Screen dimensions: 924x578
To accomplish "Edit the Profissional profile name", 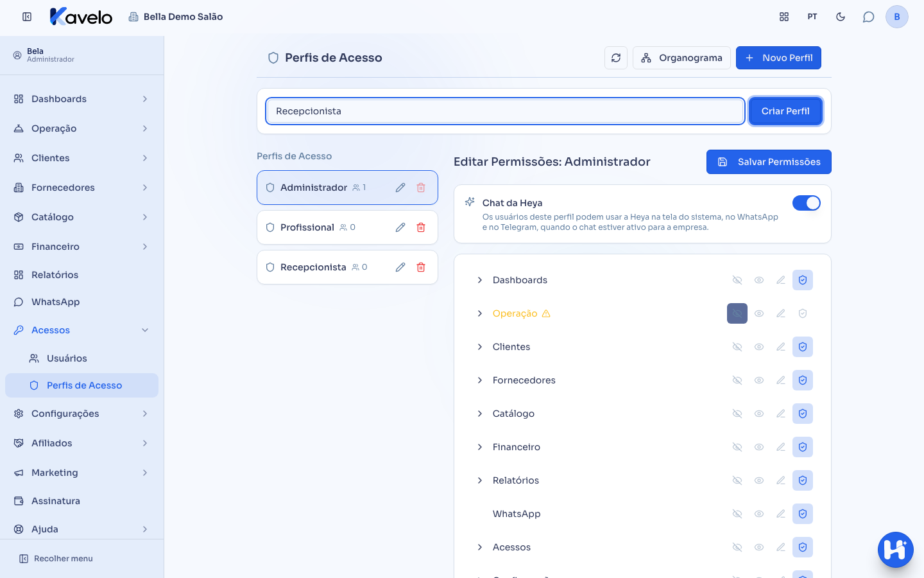I will pyautogui.click(x=400, y=227).
